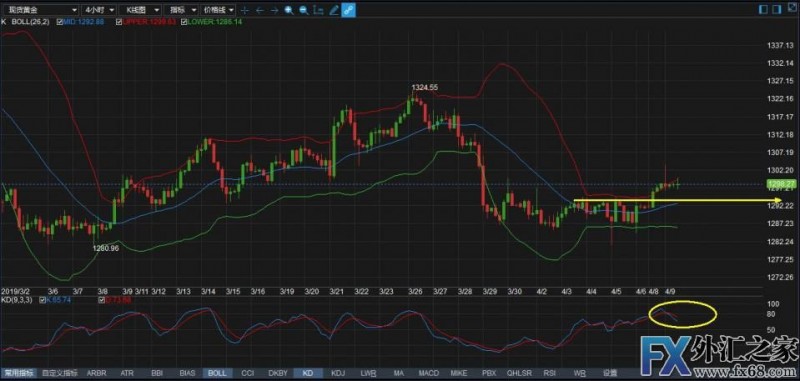Open the 4小时 timeframe dropdown
The image size is (800, 381).
99,10
